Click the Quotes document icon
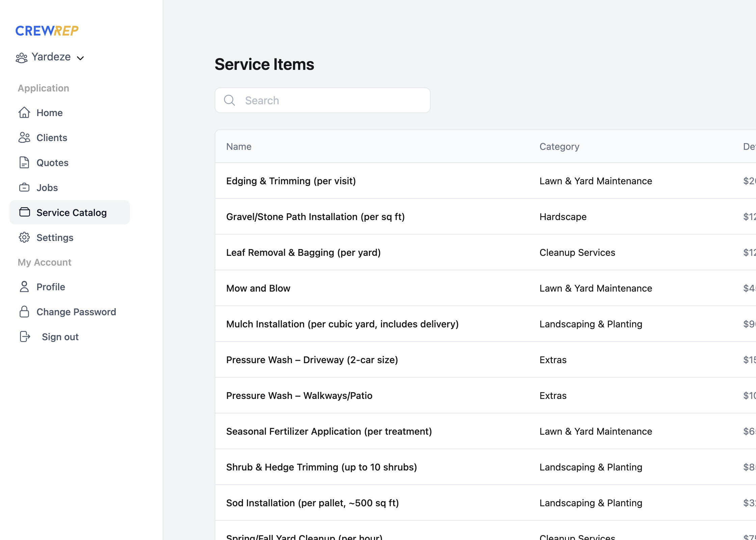 [24, 162]
